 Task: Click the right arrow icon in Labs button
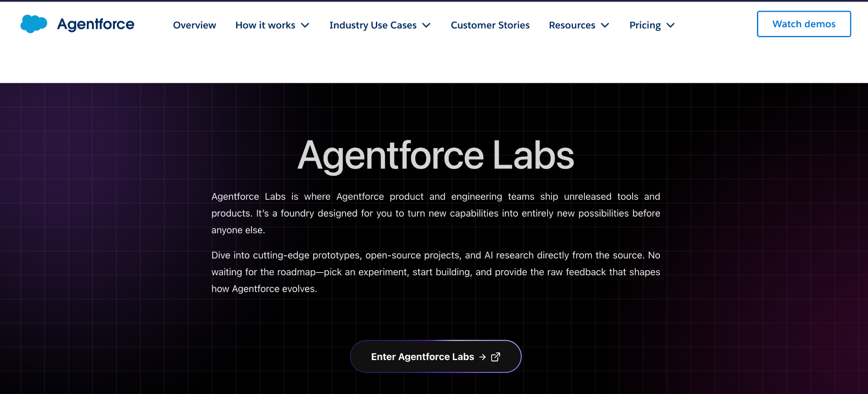point(482,357)
